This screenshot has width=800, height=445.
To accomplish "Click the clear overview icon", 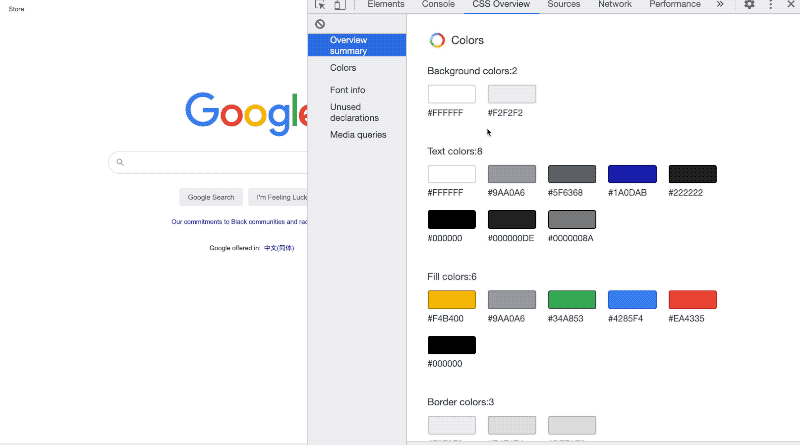I will 320,23.
